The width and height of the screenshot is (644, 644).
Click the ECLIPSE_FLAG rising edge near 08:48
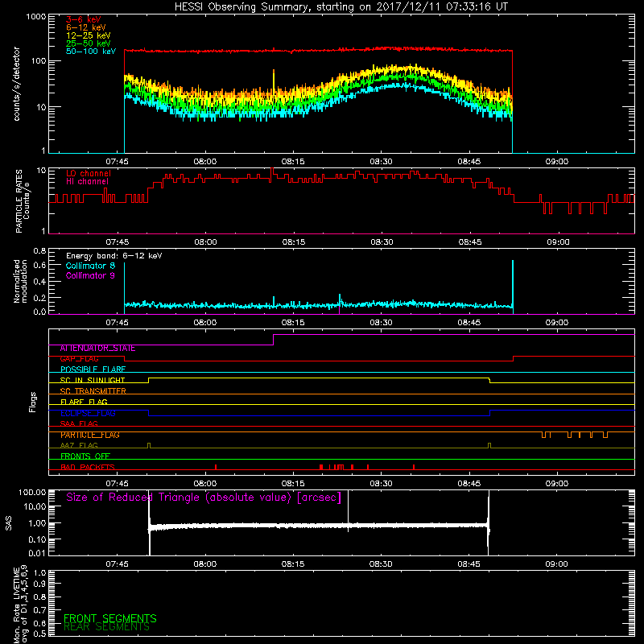click(x=490, y=413)
